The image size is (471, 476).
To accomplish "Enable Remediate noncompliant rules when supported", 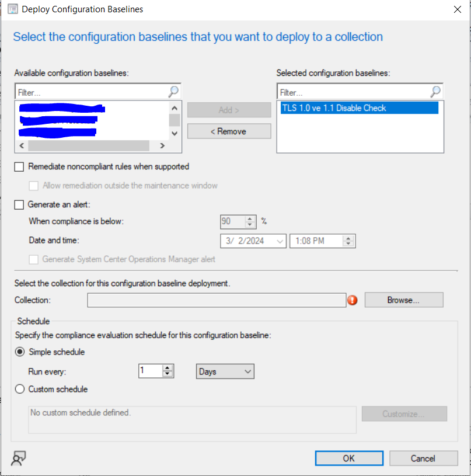I will (19, 167).
